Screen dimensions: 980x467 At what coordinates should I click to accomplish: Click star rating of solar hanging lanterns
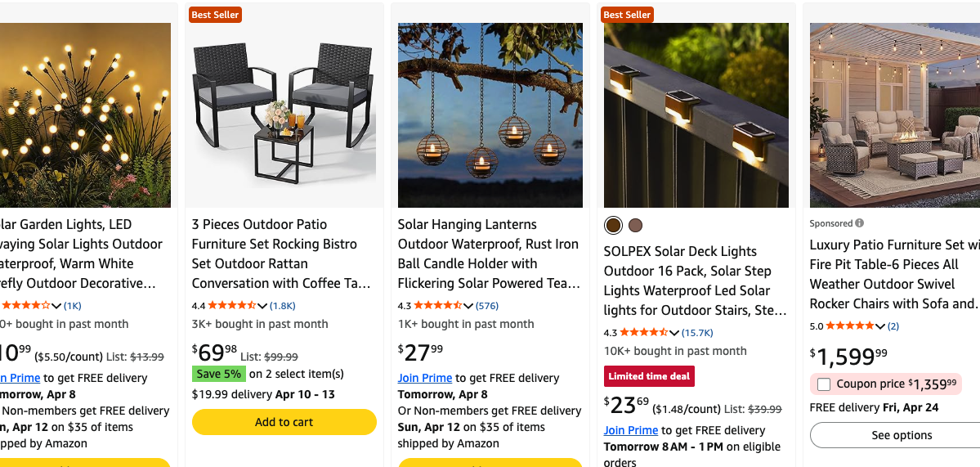(438, 306)
